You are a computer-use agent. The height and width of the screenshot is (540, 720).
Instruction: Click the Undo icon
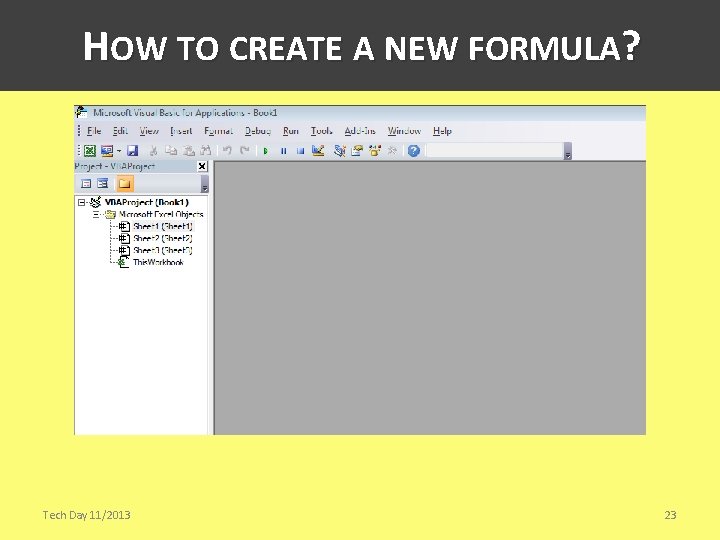click(227, 151)
